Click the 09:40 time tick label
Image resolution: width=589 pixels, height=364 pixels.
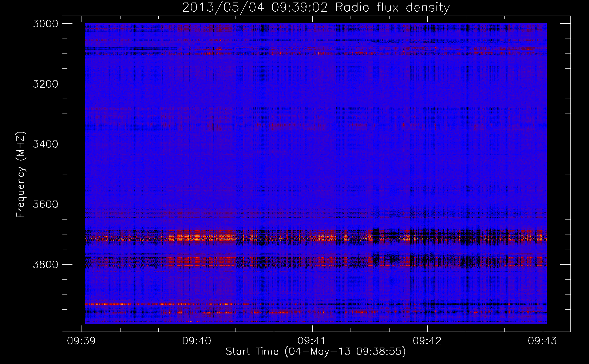coord(197,341)
